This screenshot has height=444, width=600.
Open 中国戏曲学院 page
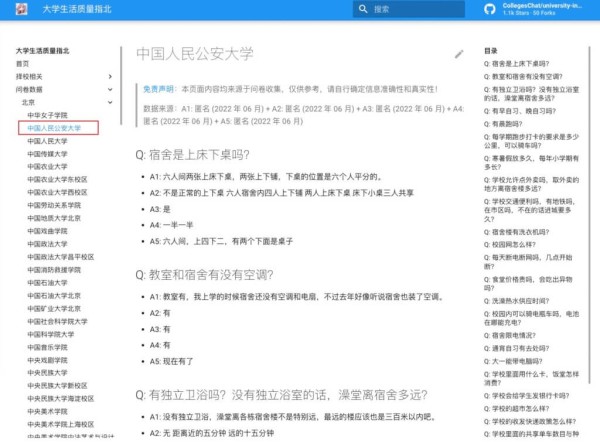click(x=47, y=231)
